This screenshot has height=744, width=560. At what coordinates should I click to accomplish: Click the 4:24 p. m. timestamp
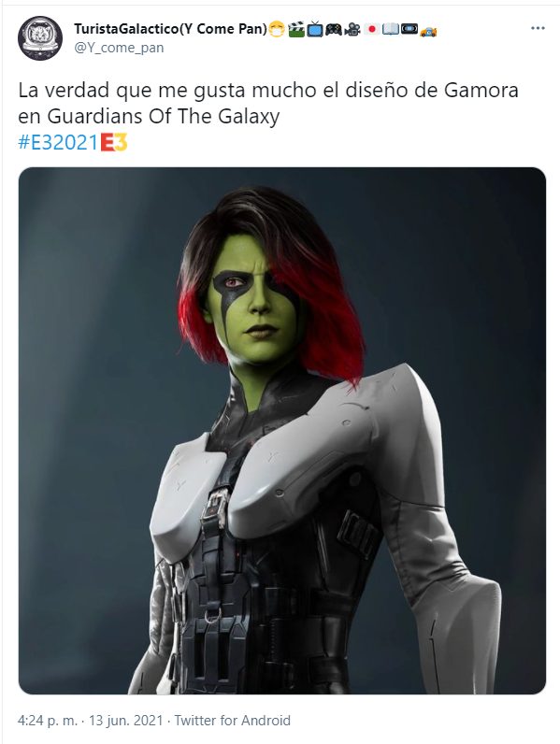(48, 721)
